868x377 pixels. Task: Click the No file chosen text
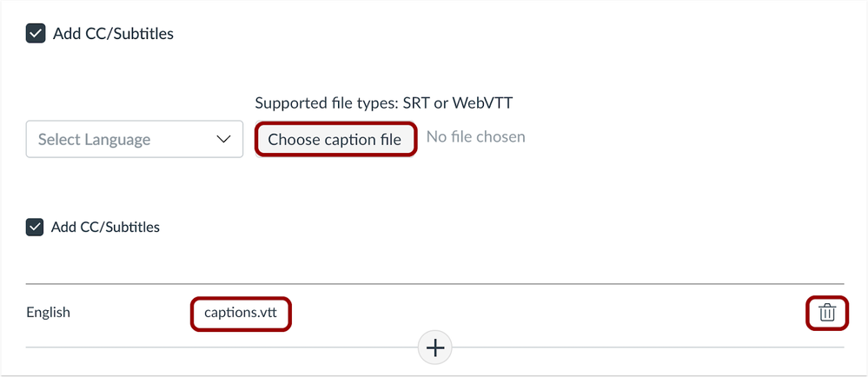[x=475, y=137]
